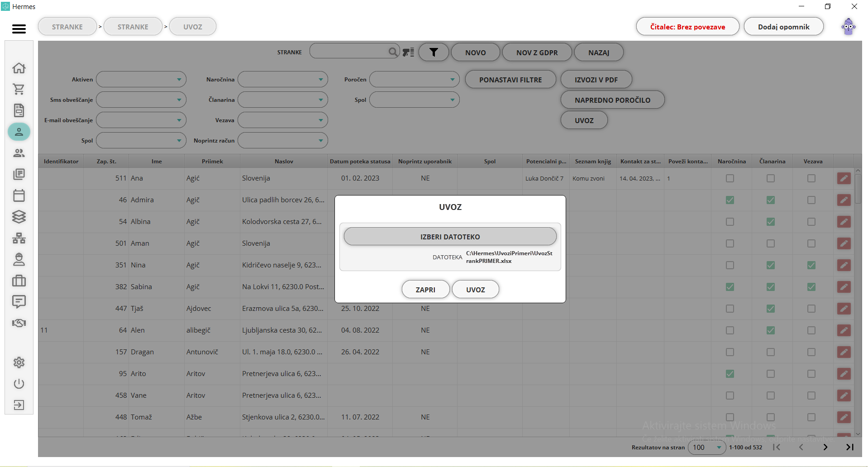This screenshot has width=868, height=467.
Task: Open the Naročnina filter dropdown
Action: click(283, 79)
